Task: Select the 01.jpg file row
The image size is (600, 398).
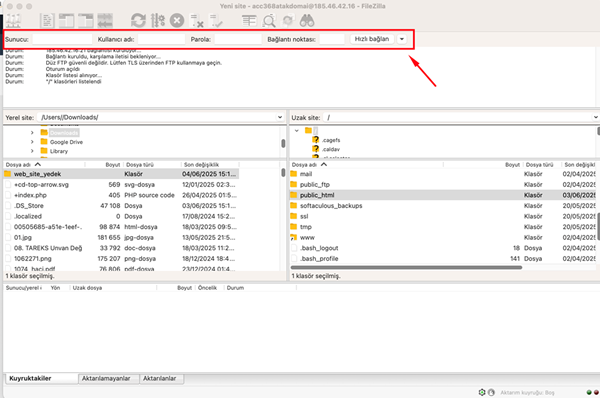Action: click(x=121, y=237)
